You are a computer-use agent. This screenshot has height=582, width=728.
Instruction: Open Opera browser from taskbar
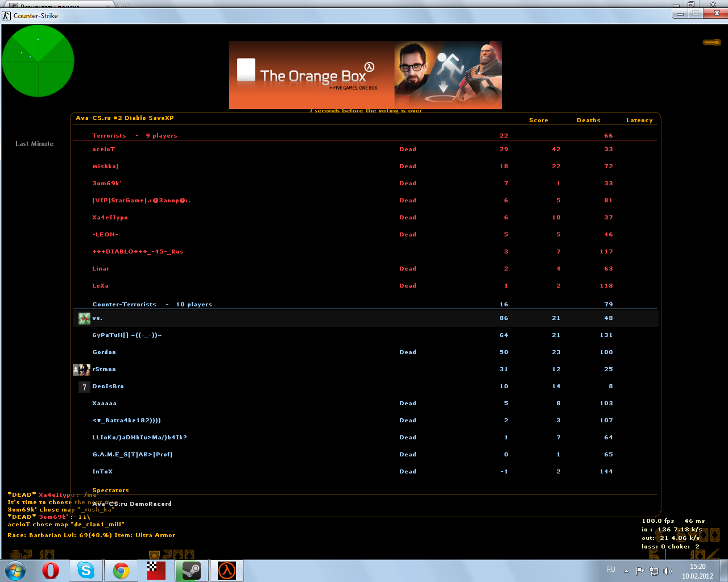coord(51,571)
